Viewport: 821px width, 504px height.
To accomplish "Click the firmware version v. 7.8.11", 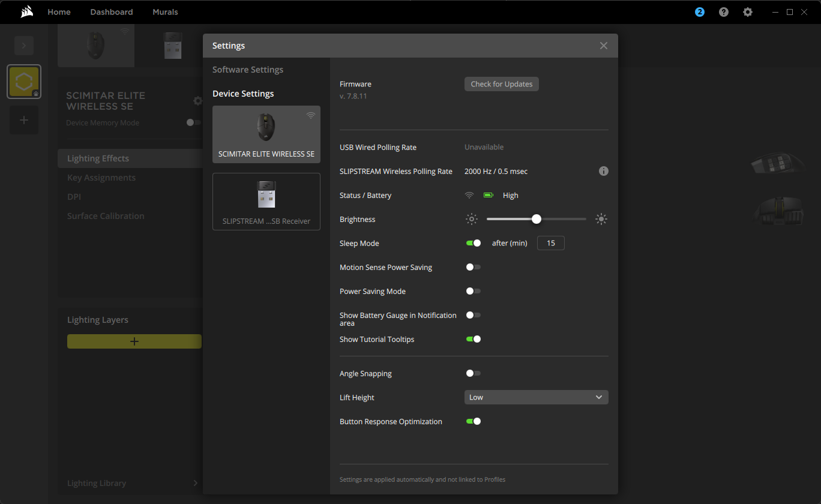I will tap(353, 96).
